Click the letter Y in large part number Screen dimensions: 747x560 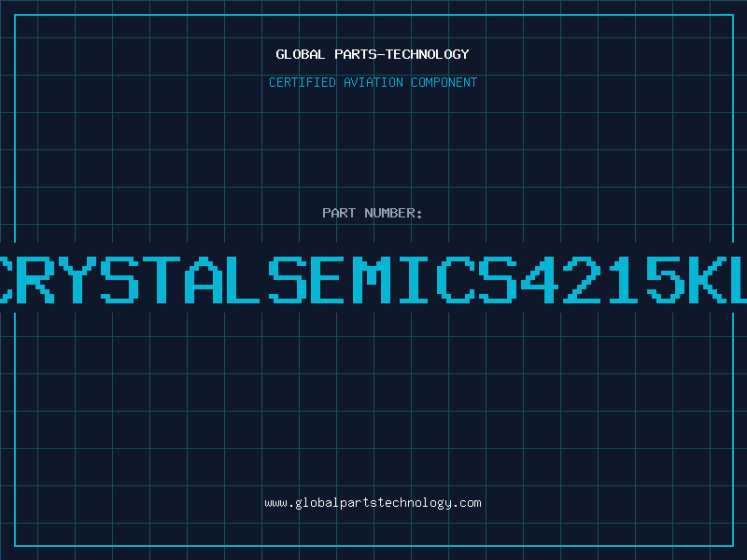[78, 280]
